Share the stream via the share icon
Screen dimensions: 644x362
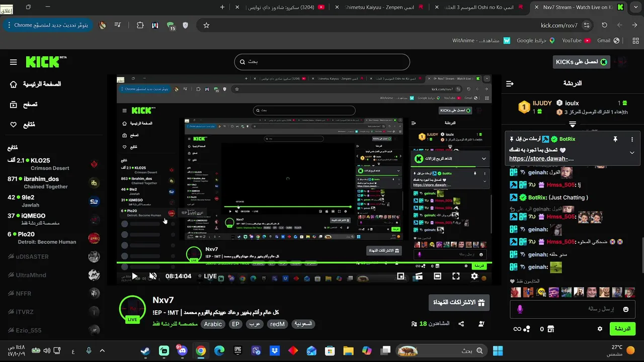461,324
